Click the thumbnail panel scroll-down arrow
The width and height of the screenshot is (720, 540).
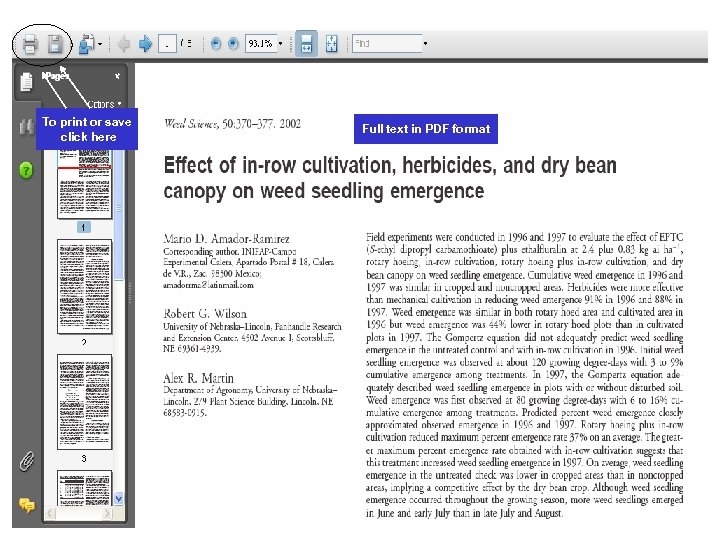119,499
